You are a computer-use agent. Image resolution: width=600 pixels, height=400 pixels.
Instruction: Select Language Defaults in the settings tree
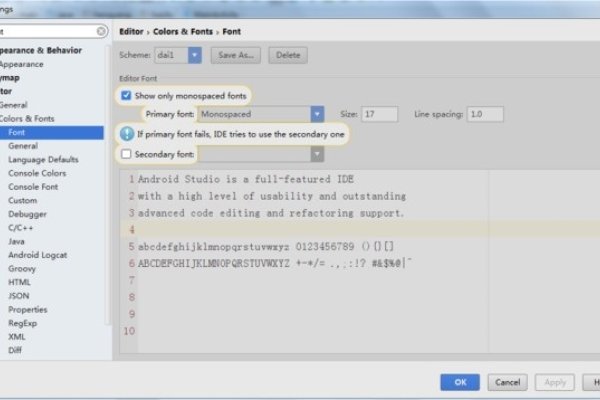[43, 159]
